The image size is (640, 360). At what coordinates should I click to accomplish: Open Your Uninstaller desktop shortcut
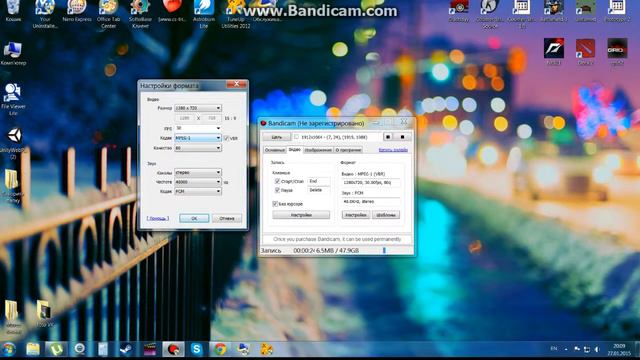pos(45,13)
